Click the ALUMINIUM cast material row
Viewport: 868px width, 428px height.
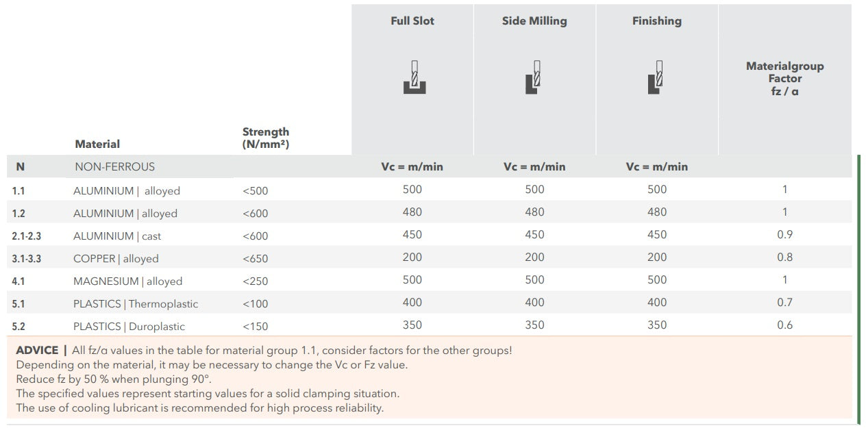click(x=117, y=236)
